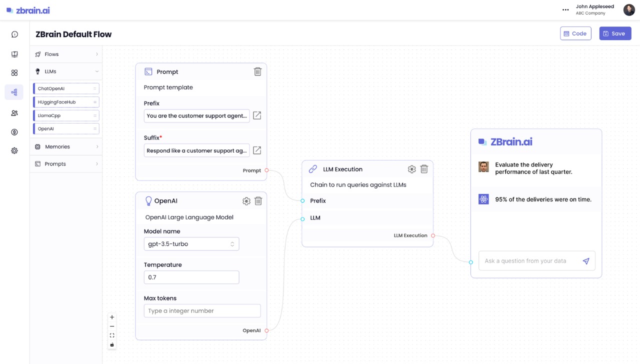640x364 pixels.
Task: Select the flow diagram icon in left sidebar
Action: click(x=14, y=92)
